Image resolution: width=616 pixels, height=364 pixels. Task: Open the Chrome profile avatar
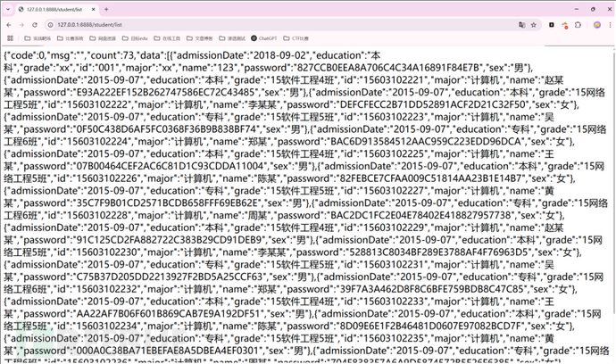(597, 25)
